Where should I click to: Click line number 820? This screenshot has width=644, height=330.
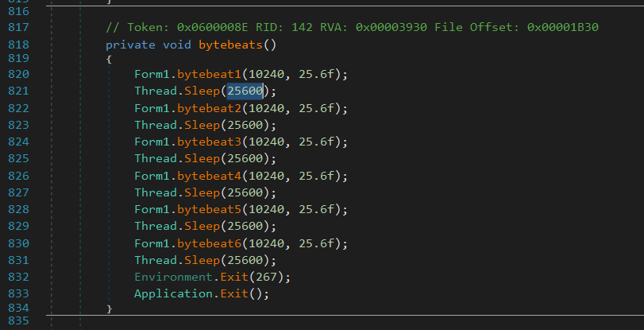pos(18,75)
